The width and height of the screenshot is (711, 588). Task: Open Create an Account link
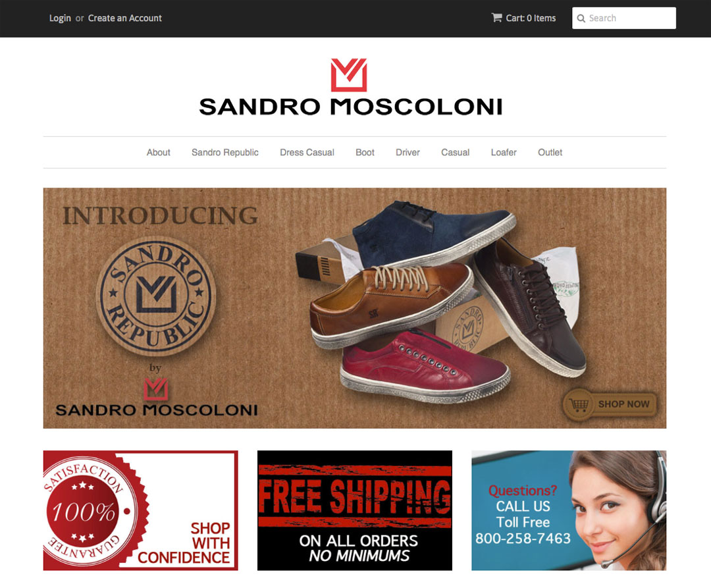click(x=124, y=18)
